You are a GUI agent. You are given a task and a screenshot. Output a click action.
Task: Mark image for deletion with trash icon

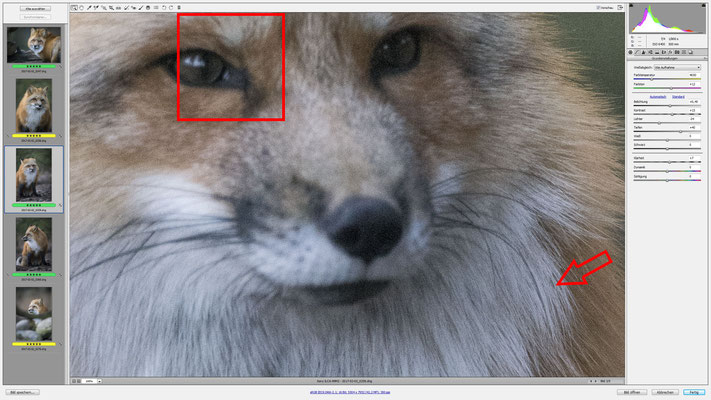click(179, 8)
